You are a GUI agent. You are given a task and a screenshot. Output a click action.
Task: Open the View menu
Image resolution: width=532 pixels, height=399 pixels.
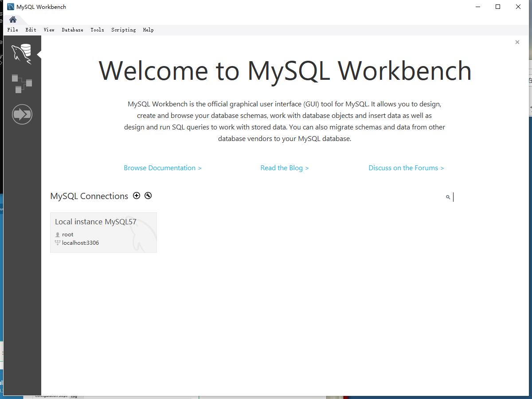click(49, 30)
